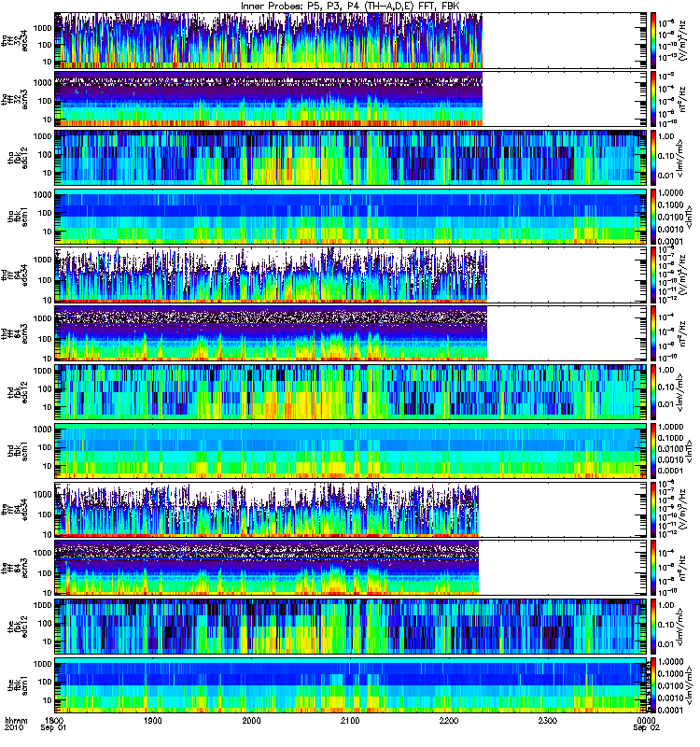Click the color bar of tha fbk scm1 panel
The height and width of the screenshot is (747, 700).
[x=654, y=217]
